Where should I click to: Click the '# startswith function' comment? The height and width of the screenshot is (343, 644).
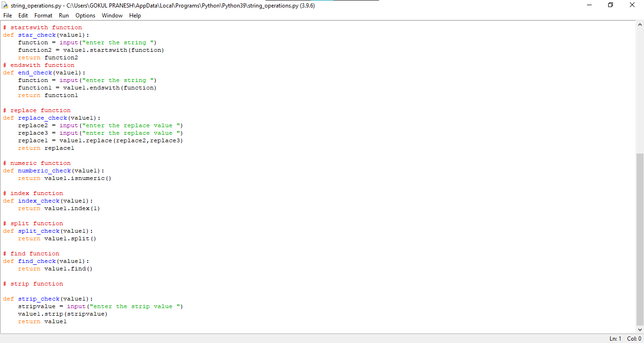click(x=42, y=27)
